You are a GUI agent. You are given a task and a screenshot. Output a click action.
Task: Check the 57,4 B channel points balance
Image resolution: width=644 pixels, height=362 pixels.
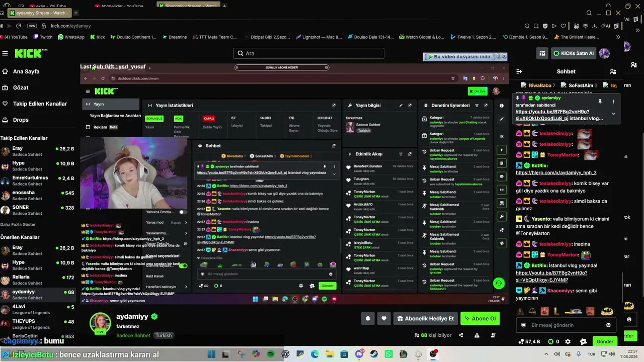(x=529, y=341)
